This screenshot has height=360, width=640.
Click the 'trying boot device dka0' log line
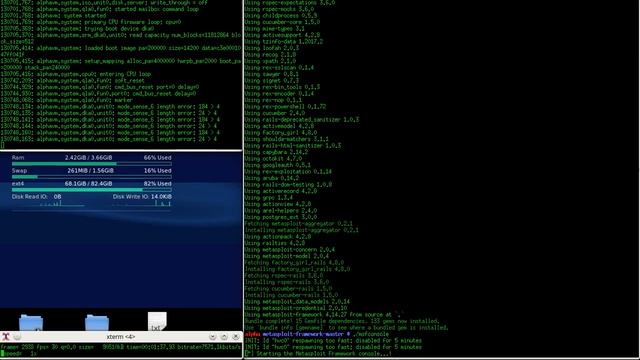pos(77,29)
